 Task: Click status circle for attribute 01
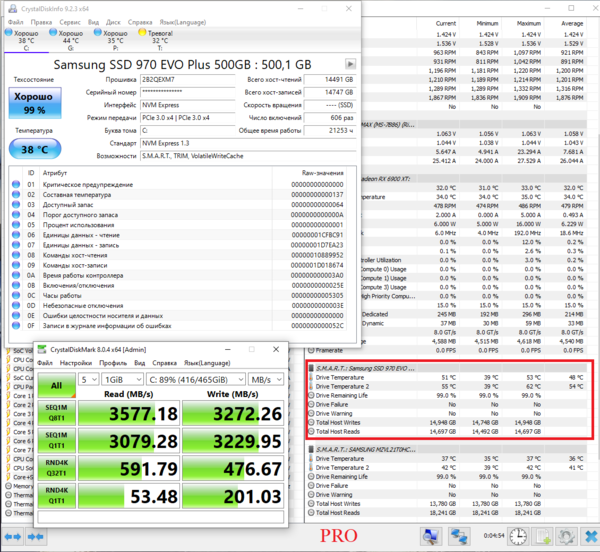point(16,184)
